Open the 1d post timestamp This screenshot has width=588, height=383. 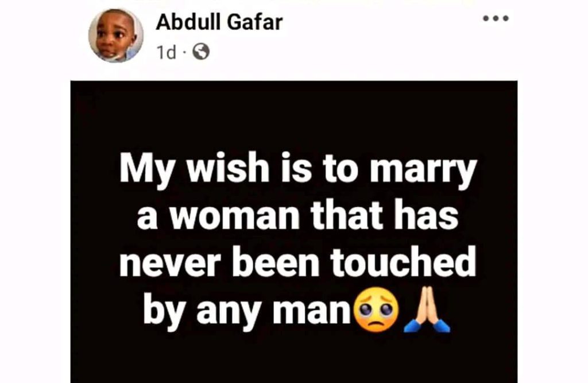tap(167, 53)
